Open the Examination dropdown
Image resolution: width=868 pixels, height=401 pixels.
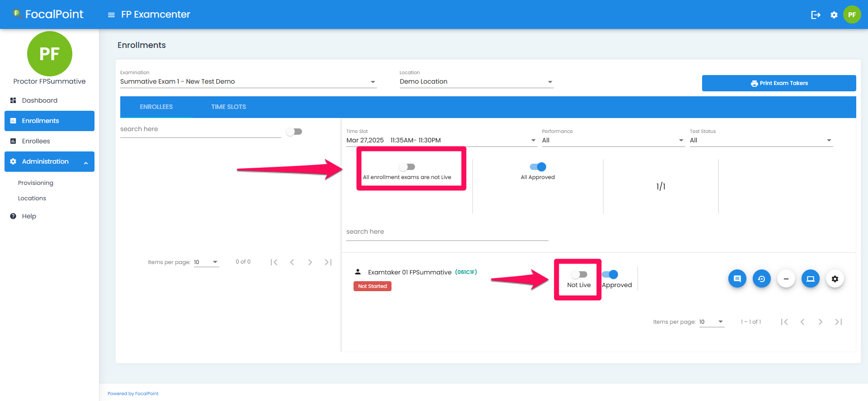248,82
